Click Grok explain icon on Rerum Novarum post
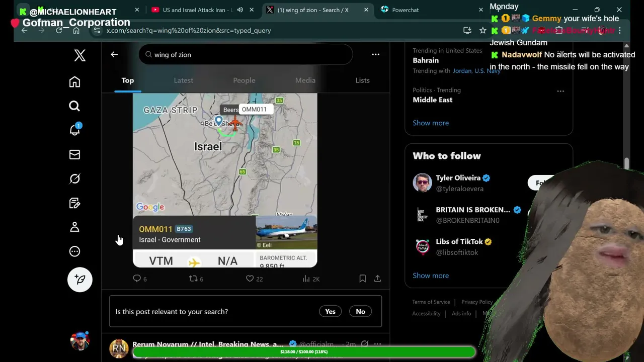 (x=364, y=344)
